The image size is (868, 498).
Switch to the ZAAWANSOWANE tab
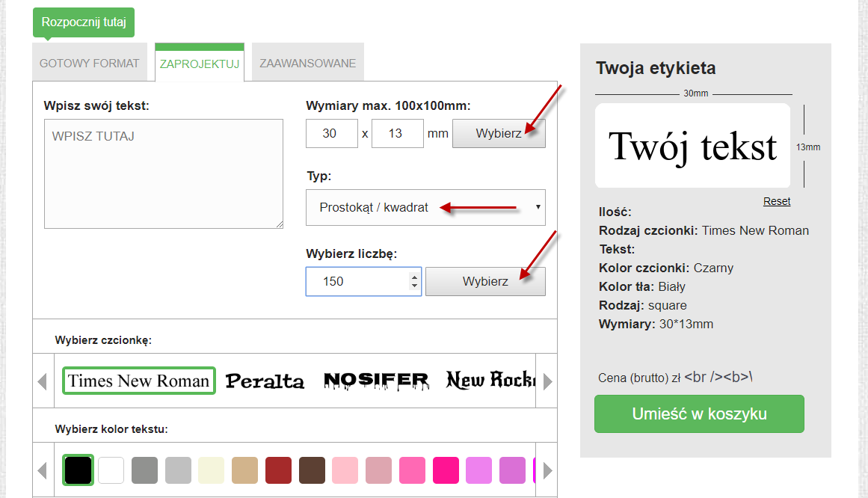[308, 63]
